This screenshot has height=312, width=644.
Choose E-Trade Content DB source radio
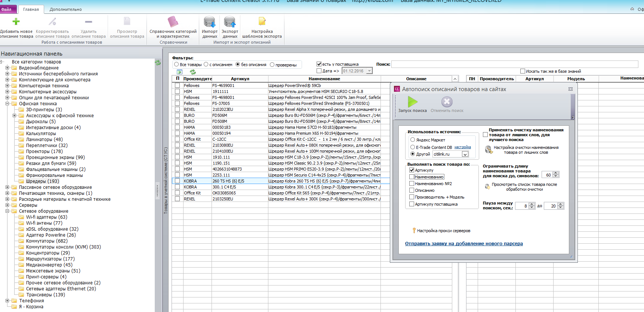pyautogui.click(x=413, y=147)
